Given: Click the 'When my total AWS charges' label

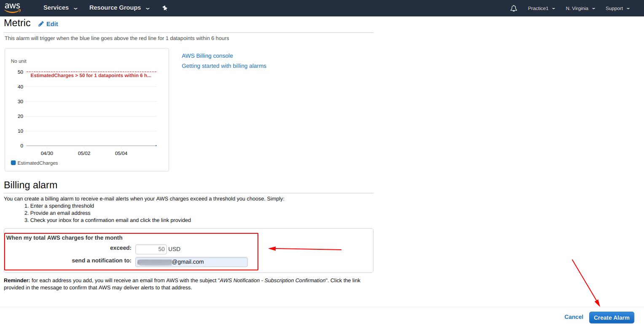Looking at the screenshot, I should (64, 238).
